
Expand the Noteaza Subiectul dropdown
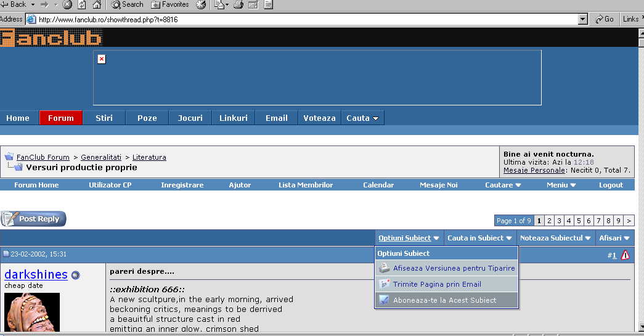(x=555, y=238)
